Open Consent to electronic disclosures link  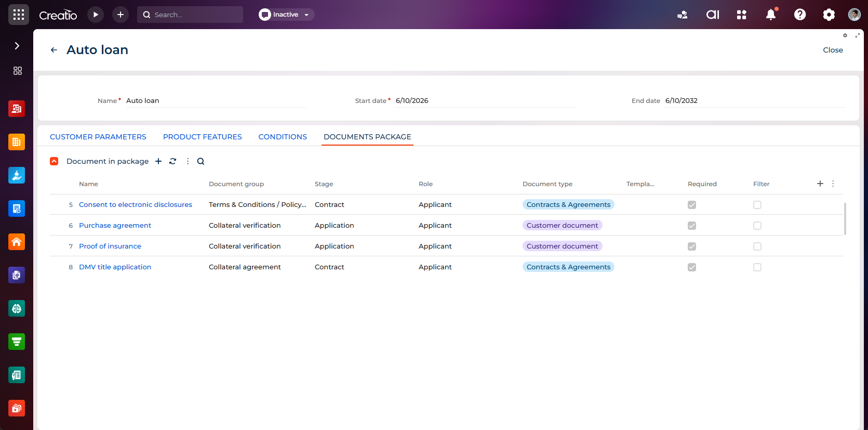click(136, 204)
